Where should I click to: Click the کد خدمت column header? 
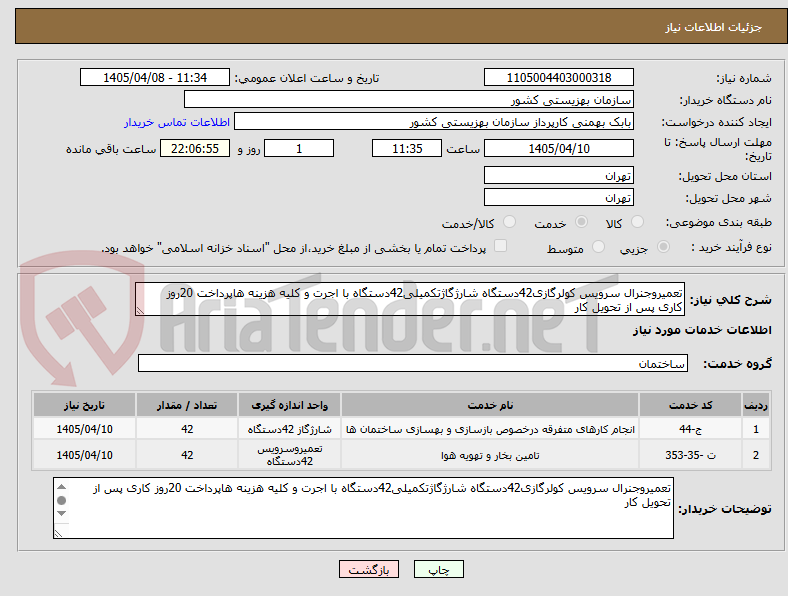(690, 405)
